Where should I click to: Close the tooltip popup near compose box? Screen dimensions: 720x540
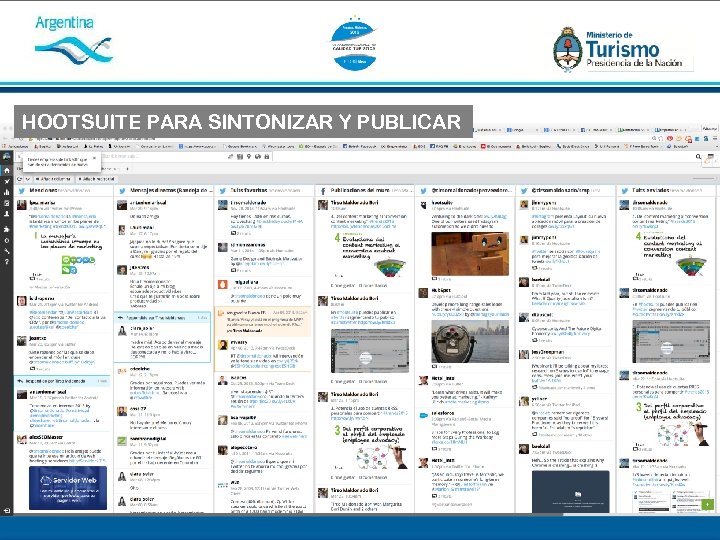coord(95,158)
